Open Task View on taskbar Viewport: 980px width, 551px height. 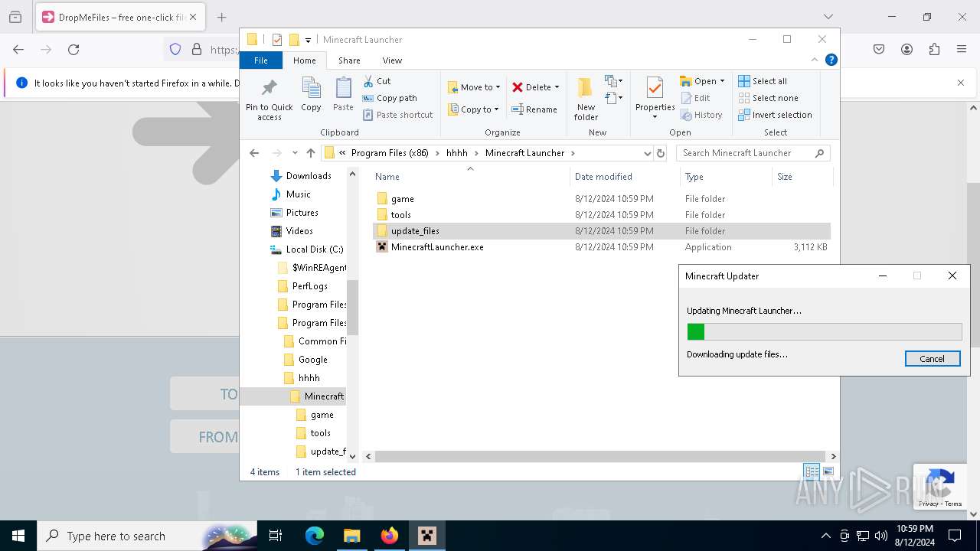pyautogui.click(x=276, y=536)
